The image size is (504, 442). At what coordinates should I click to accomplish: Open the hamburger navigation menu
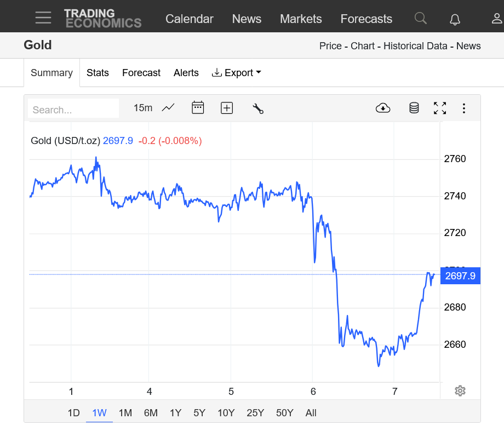(x=43, y=18)
